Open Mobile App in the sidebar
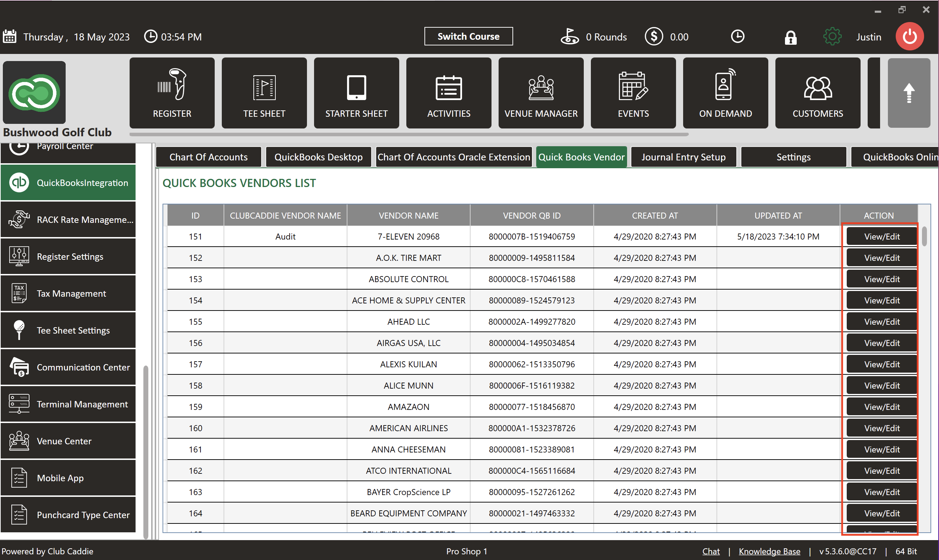939x560 pixels. [68, 478]
